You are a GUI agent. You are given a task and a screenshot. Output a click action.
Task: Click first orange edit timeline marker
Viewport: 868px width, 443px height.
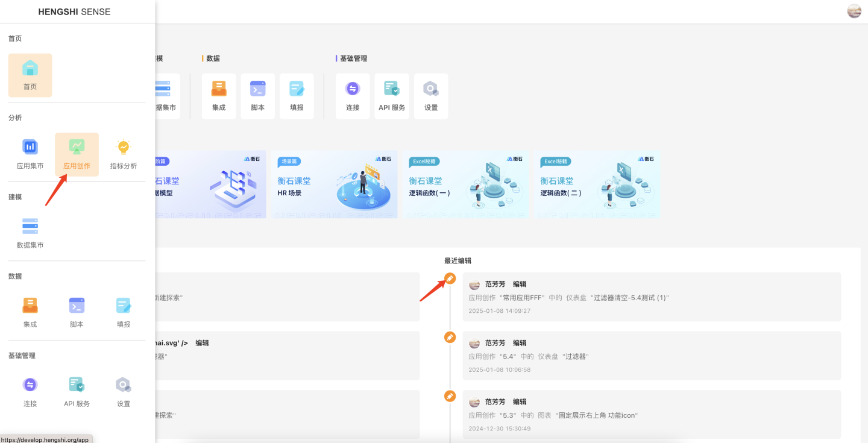(450, 278)
